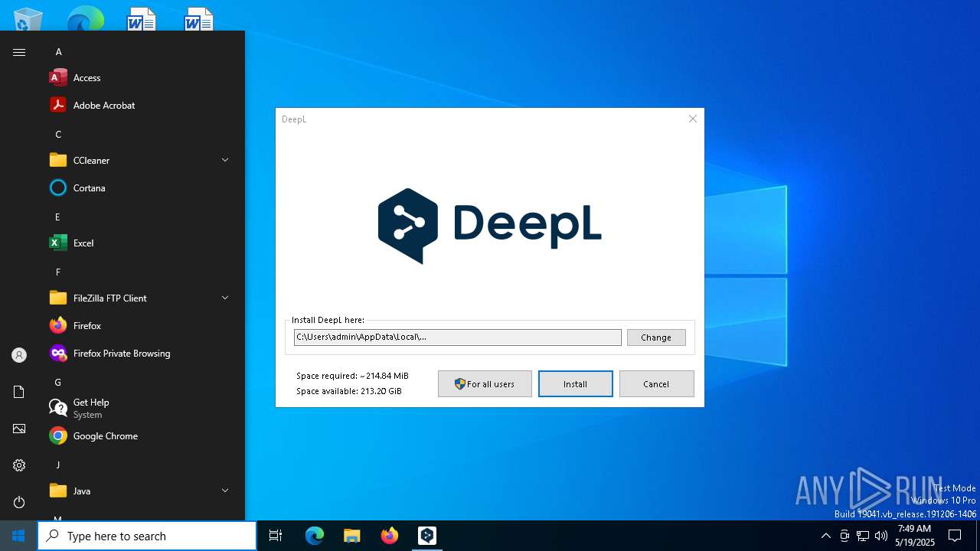
Task: Open FileZilla FTP Client folder icon
Action: click(x=58, y=298)
